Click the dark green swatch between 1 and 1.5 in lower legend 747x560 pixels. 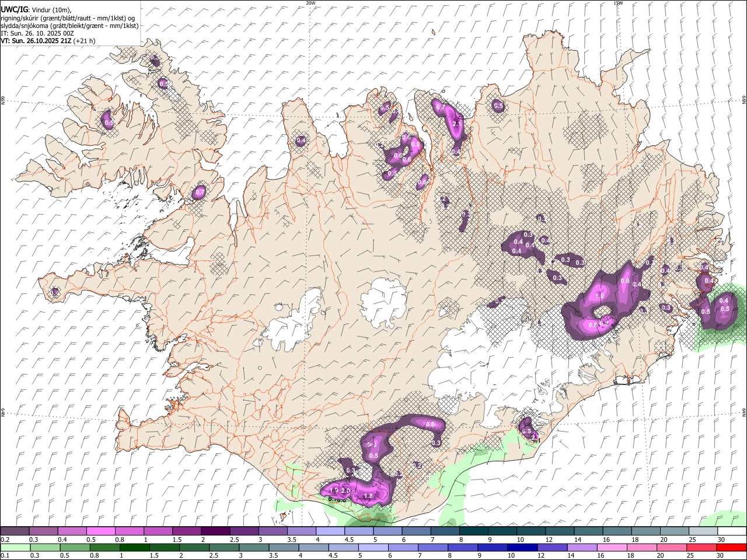click(x=135, y=547)
